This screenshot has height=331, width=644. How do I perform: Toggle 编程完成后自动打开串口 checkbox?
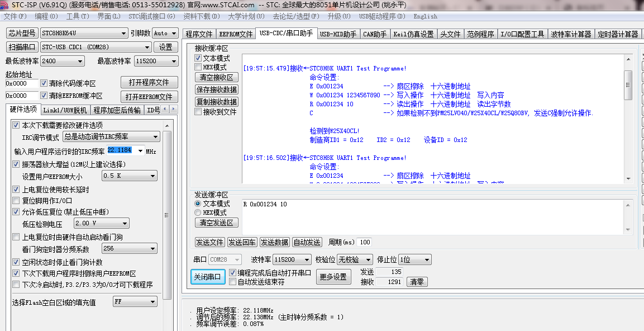click(x=232, y=273)
